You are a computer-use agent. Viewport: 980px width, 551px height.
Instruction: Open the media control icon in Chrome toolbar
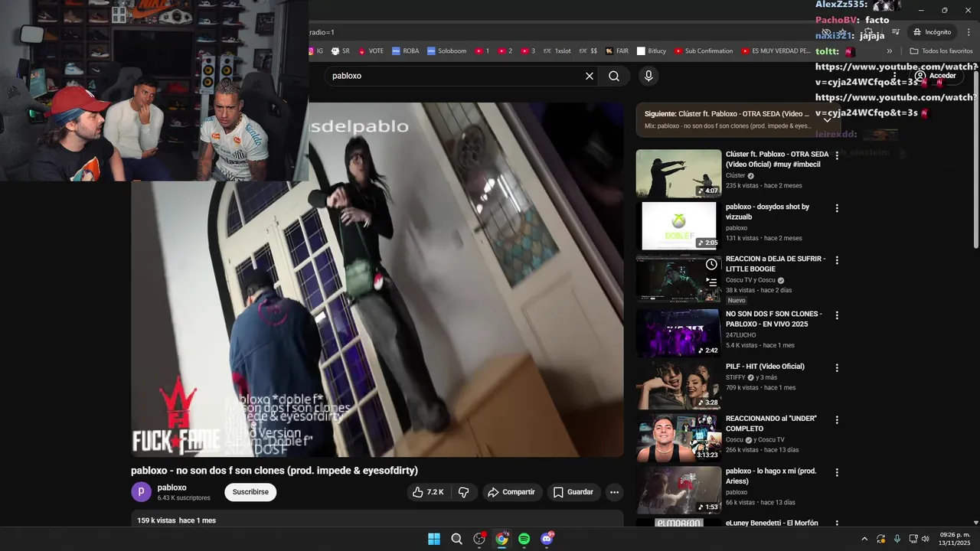tap(896, 32)
